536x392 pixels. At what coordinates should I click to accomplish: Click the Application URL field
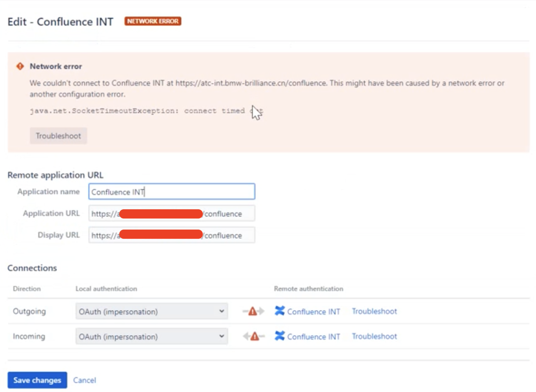(172, 213)
